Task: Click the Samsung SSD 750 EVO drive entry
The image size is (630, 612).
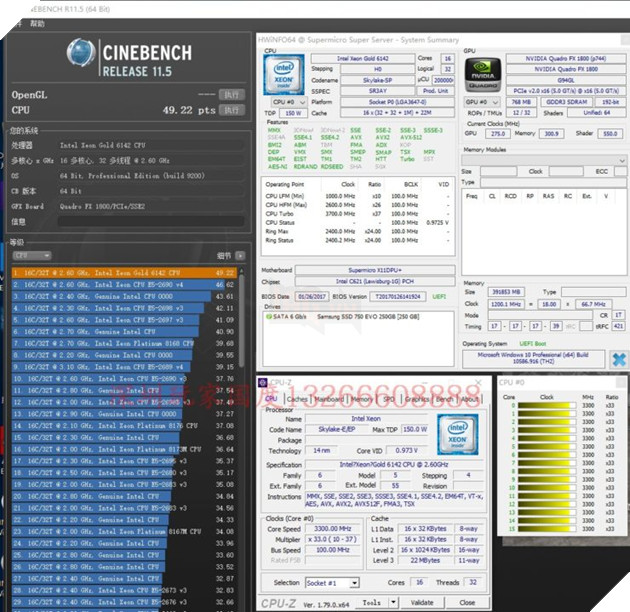Action: point(368,317)
